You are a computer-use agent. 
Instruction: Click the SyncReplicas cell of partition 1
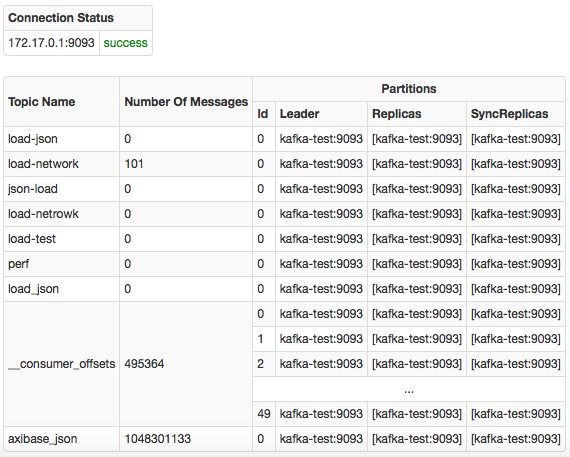pos(516,339)
